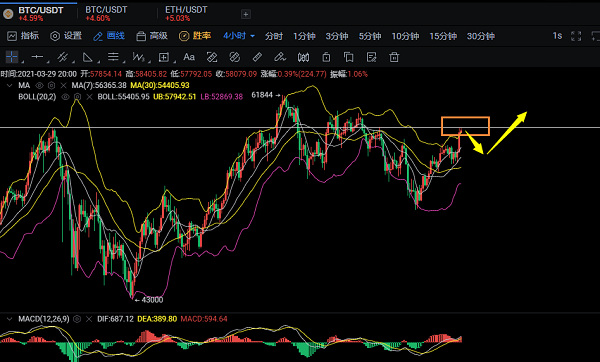Remove the MACD indicator with its X
Viewport: 600px width, 362px height.
[x=89, y=319]
